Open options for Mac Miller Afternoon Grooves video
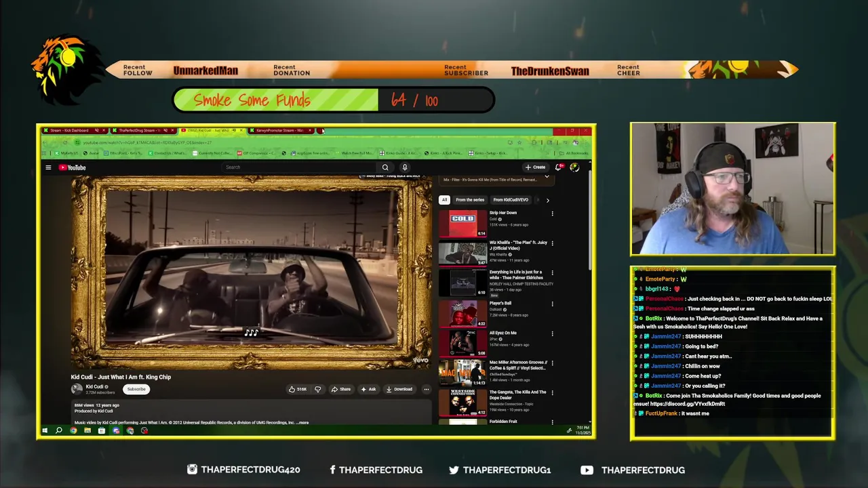The height and width of the screenshot is (488, 868). click(x=552, y=363)
